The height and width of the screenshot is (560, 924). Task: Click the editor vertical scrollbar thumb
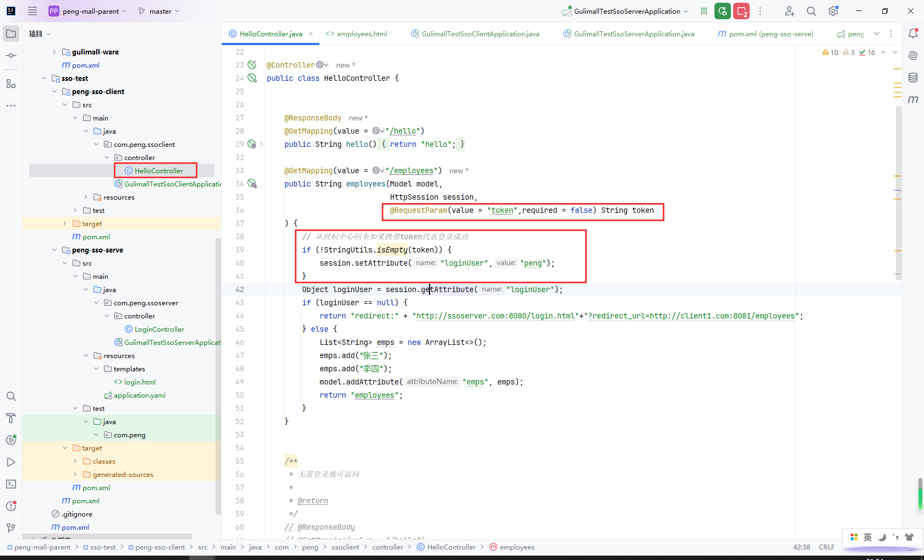point(899,193)
